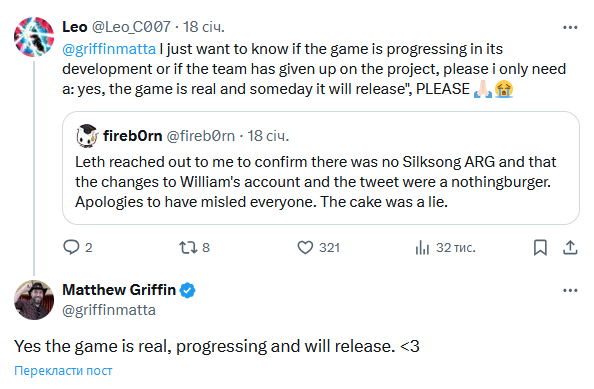Image resolution: width=594 pixels, height=389 pixels.
Task: Open Leo display name profile link
Action: 75,27
